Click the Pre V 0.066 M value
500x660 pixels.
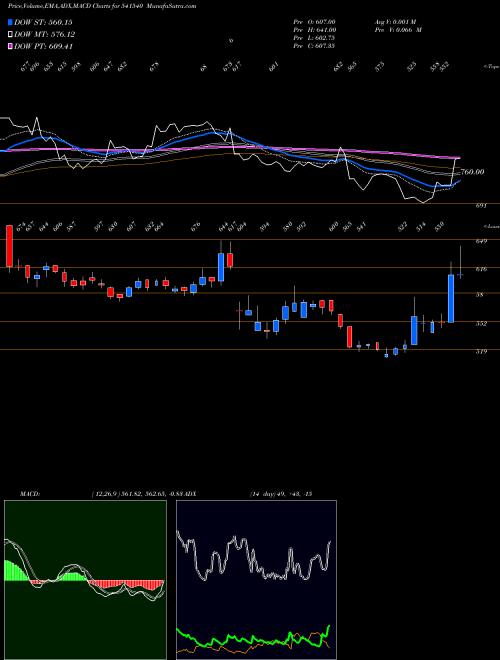[398, 30]
